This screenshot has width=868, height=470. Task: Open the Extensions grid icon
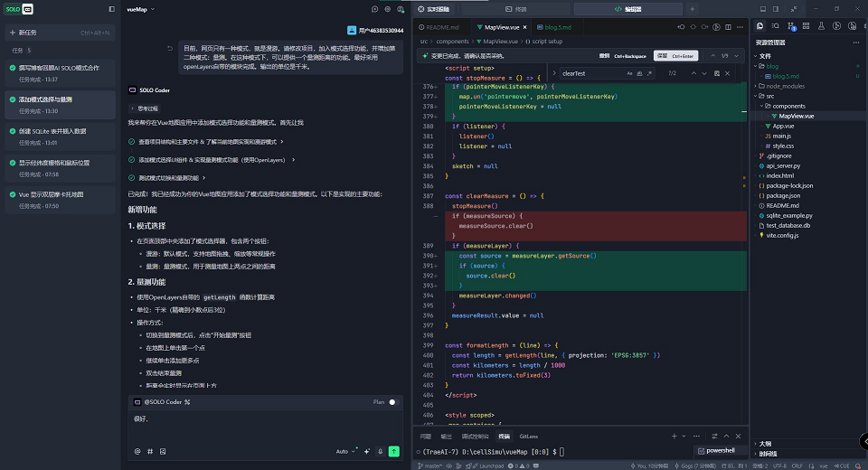click(x=806, y=26)
